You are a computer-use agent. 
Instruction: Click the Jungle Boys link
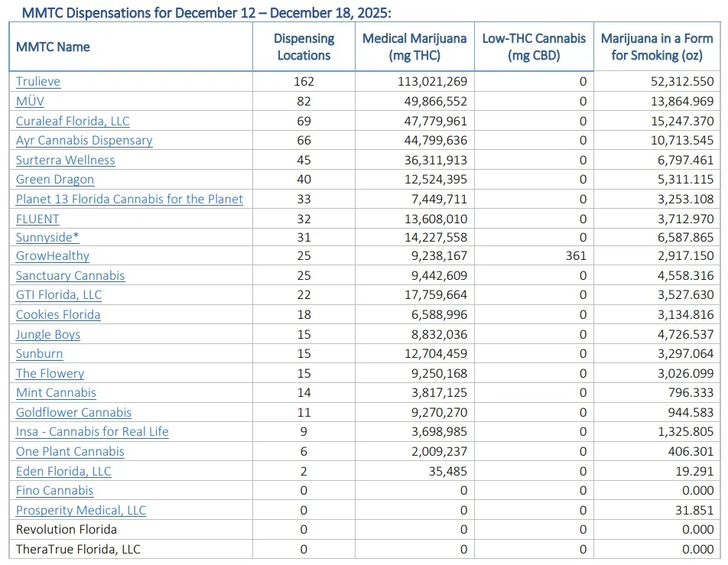point(48,334)
